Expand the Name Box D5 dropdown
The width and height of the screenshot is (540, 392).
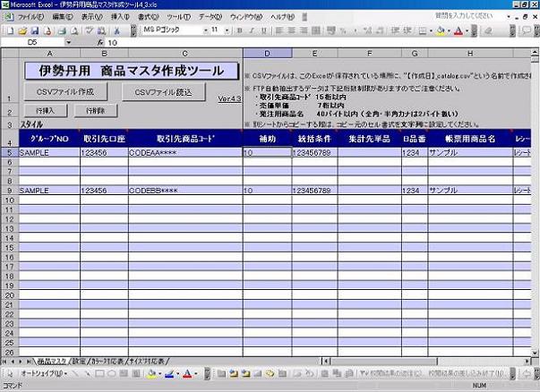[69, 42]
